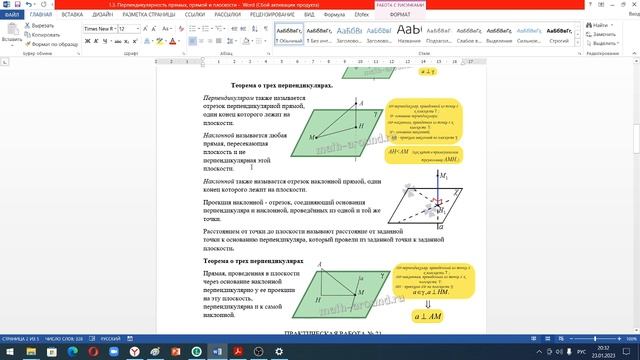Increase font size with grow icon
The image size is (640, 360).
point(145,29)
